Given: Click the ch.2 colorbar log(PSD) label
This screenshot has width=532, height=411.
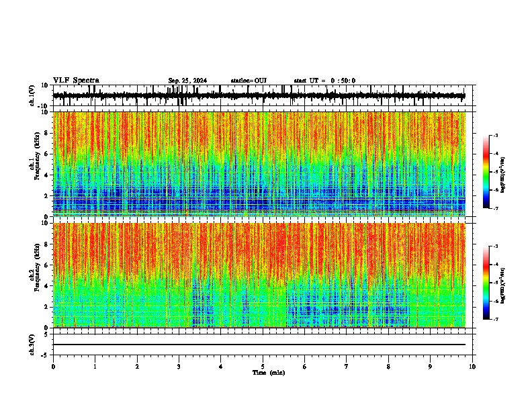Looking at the screenshot, I should coord(502,285).
